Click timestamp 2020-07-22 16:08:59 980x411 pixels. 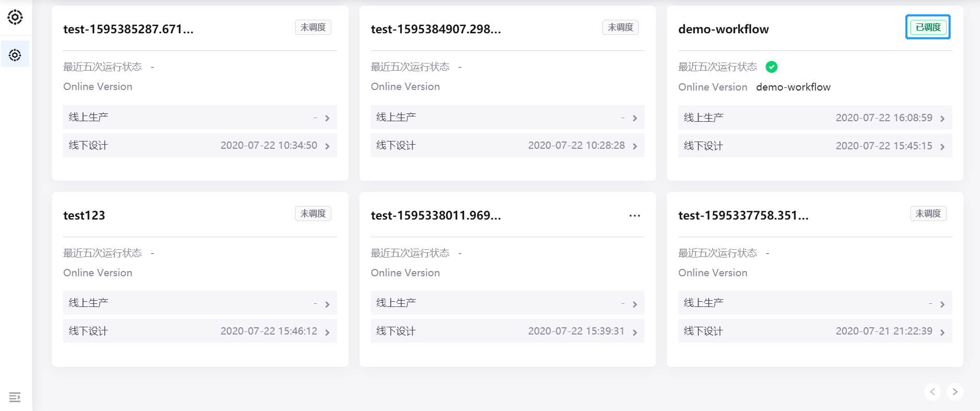point(884,118)
